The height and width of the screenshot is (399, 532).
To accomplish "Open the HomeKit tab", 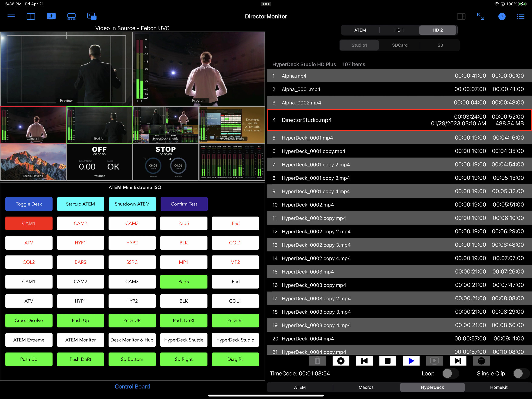I will pyautogui.click(x=499, y=387).
